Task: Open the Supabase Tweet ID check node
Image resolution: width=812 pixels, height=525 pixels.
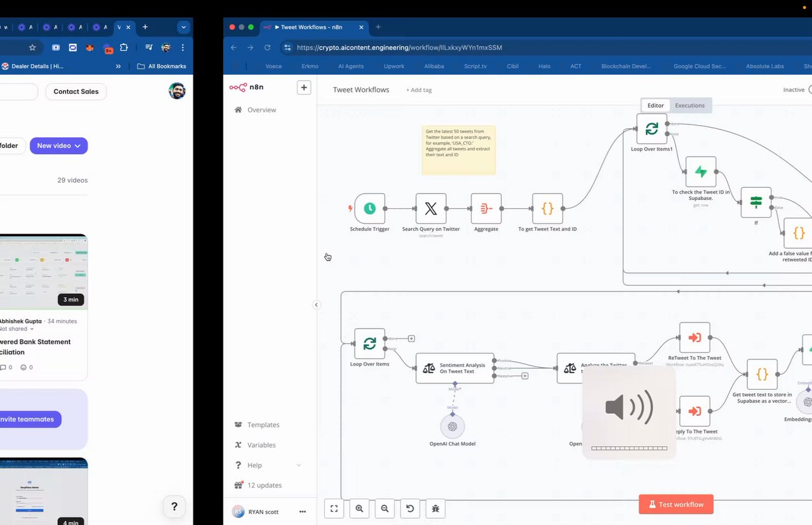Action: click(701, 172)
